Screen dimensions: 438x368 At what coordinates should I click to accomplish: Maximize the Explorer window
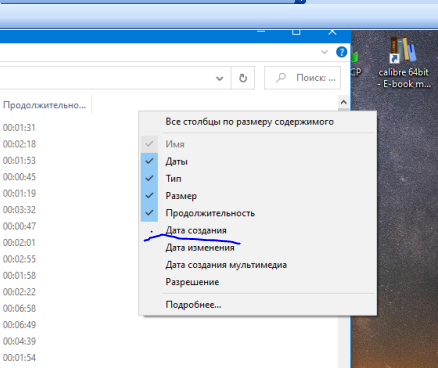click(296, 33)
